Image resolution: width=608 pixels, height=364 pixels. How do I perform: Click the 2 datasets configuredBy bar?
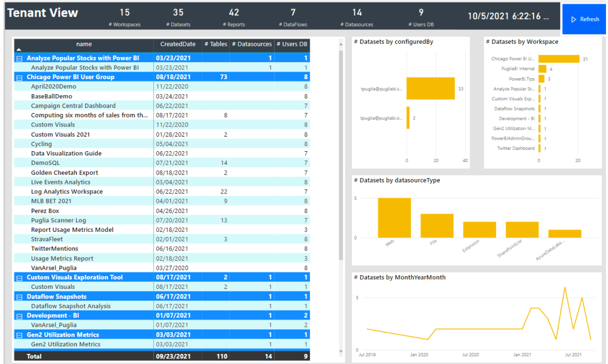[408, 117]
